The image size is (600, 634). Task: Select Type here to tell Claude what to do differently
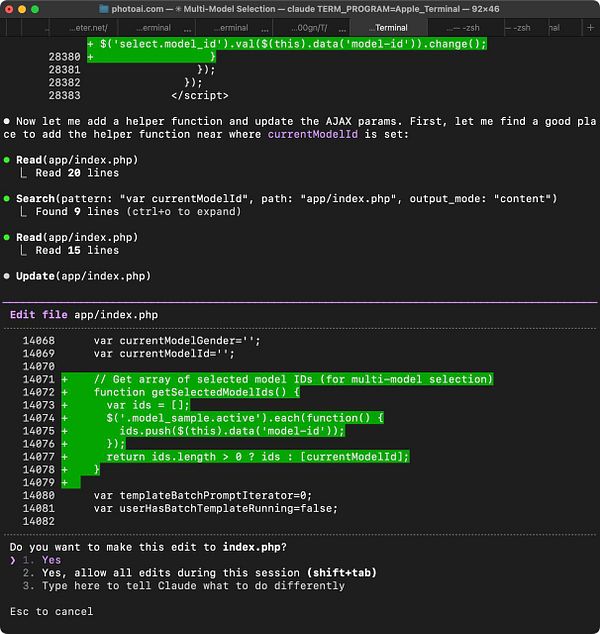coord(184,586)
